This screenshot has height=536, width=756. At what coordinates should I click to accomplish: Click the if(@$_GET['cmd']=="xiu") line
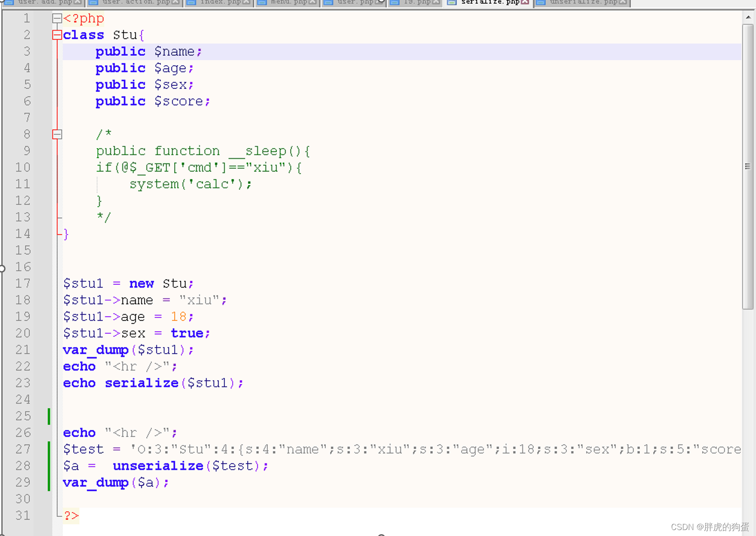click(x=199, y=167)
